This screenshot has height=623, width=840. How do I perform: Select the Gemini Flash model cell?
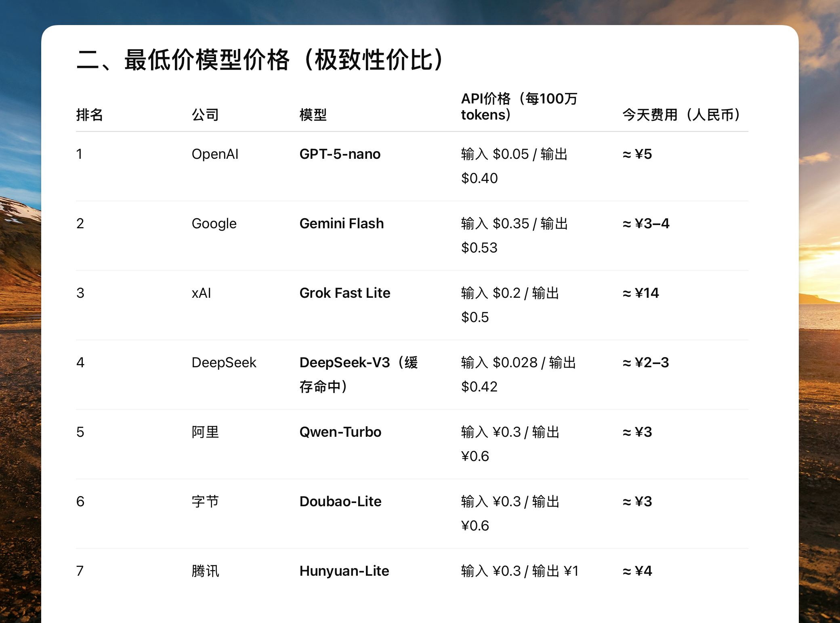[x=342, y=224]
